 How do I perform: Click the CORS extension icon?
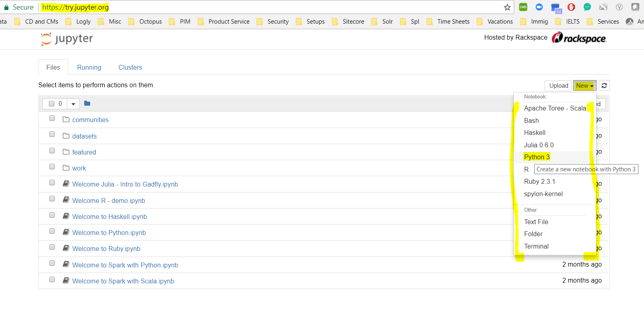pyautogui.click(x=523, y=7)
